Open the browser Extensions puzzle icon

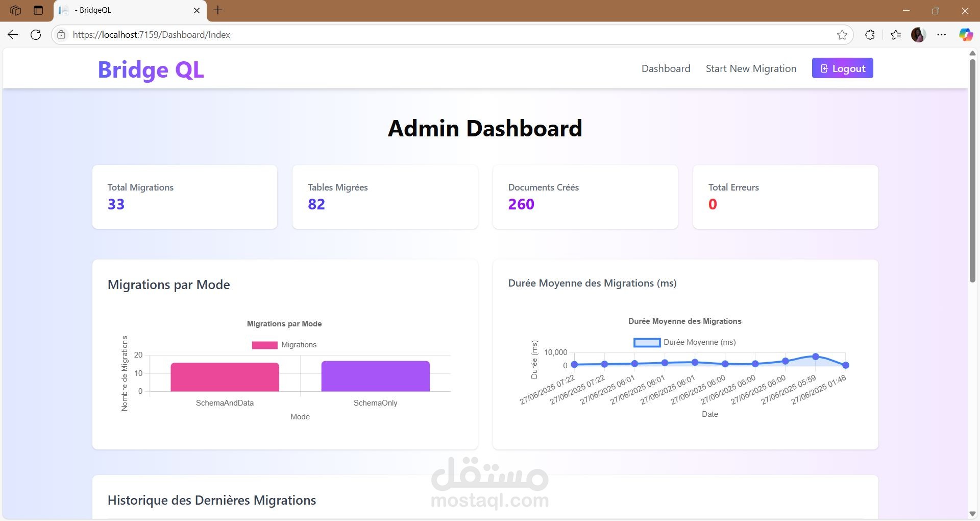(x=870, y=35)
